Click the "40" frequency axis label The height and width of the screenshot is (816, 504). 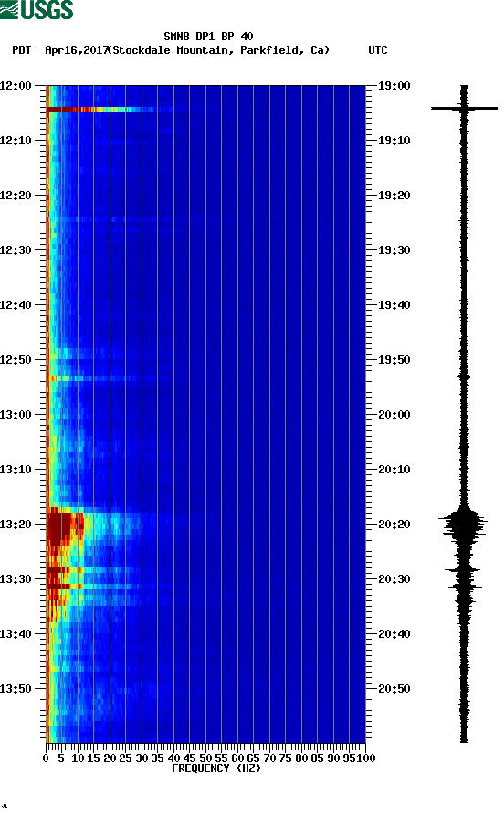tap(173, 758)
